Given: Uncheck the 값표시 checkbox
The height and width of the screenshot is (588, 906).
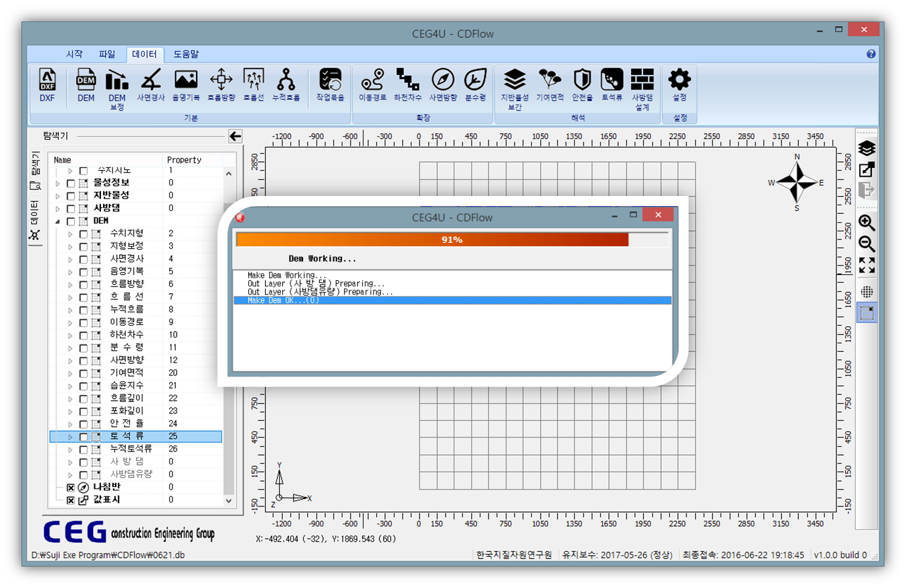Looking at the screenshot, I should point(71,500).
